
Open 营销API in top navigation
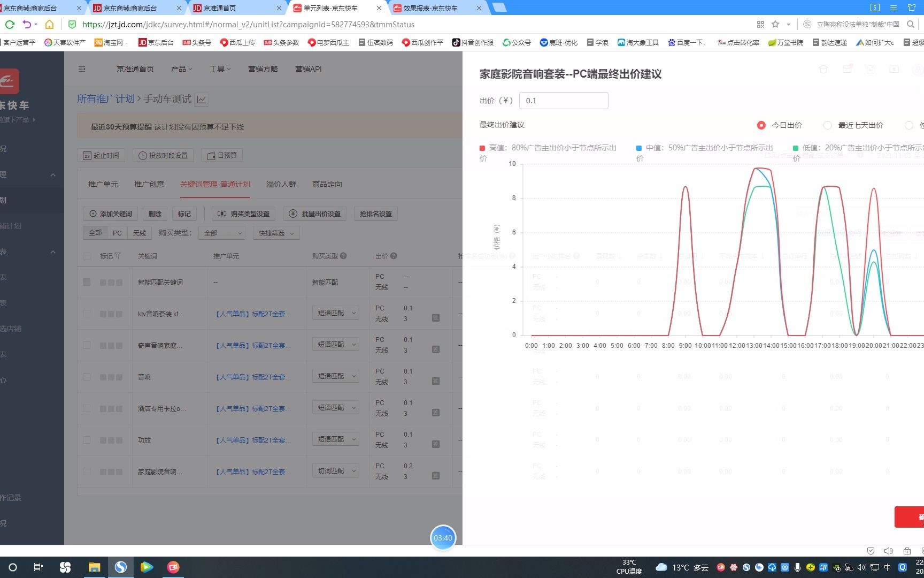click(309, 69)
